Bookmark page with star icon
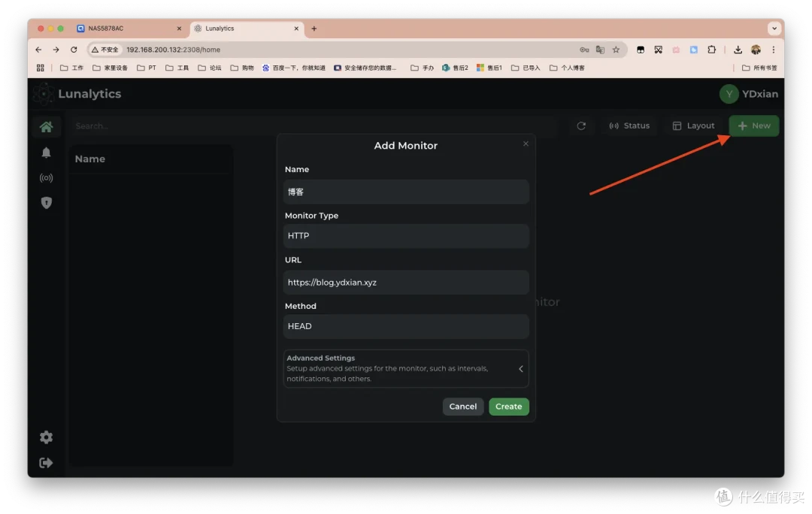Image resolution: width=812 pixels, height=514 pixels. (x=616, y=50)
